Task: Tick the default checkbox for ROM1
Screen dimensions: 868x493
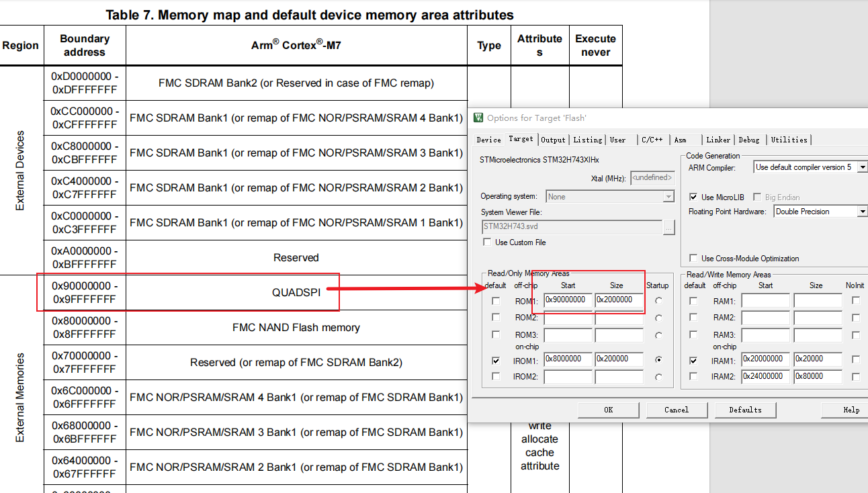Action: [x=496, y=301]
